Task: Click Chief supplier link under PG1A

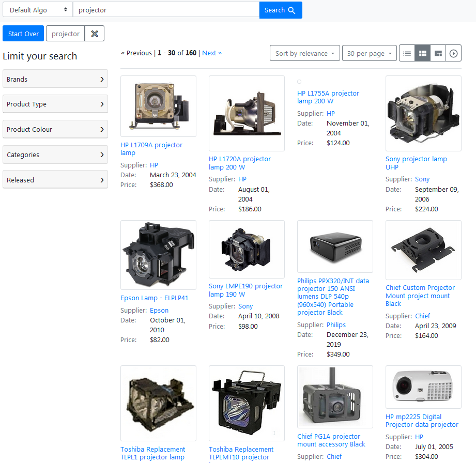Action: pyautogui.click(x=334, y=457)
